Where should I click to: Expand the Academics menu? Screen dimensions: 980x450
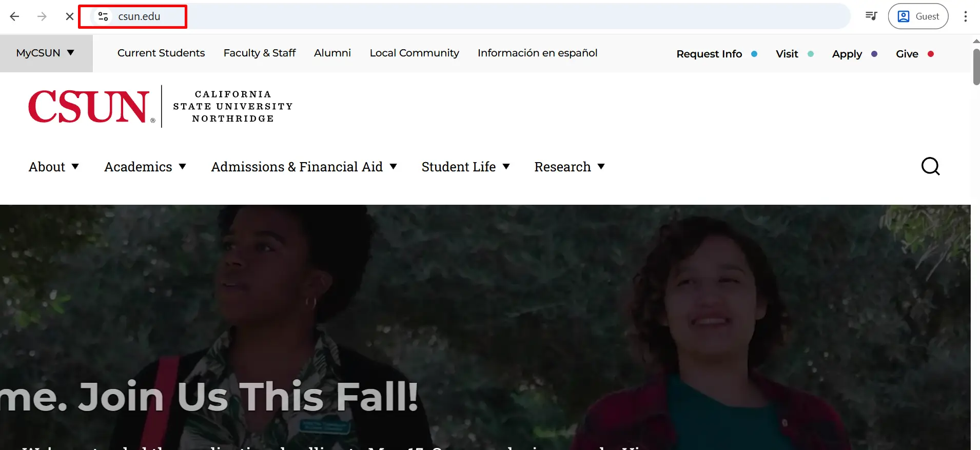(x=145, y=167)
